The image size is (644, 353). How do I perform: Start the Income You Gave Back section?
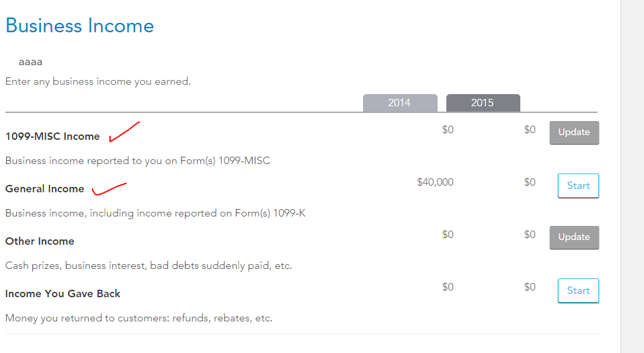pyautogui.click(x=578, y=290)
